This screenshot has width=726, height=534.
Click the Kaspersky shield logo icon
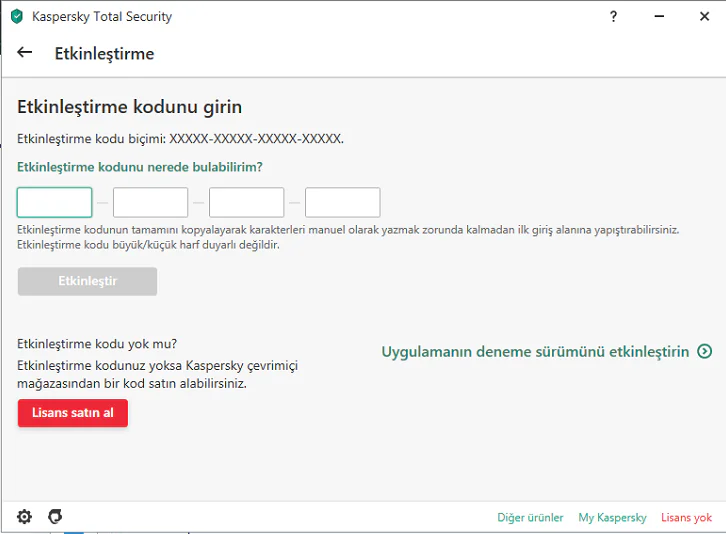17,16
